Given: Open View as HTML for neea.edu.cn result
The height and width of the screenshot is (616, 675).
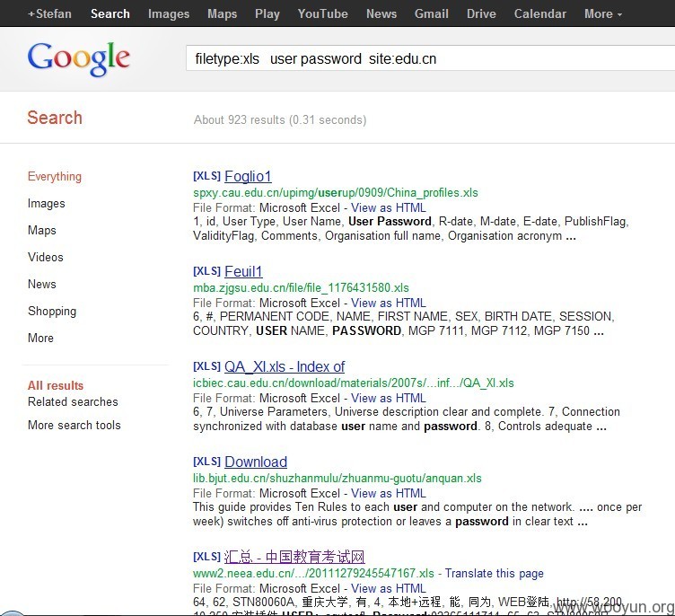Looking at the screenshot, I should pyautogui.click(x=389, y=588).
